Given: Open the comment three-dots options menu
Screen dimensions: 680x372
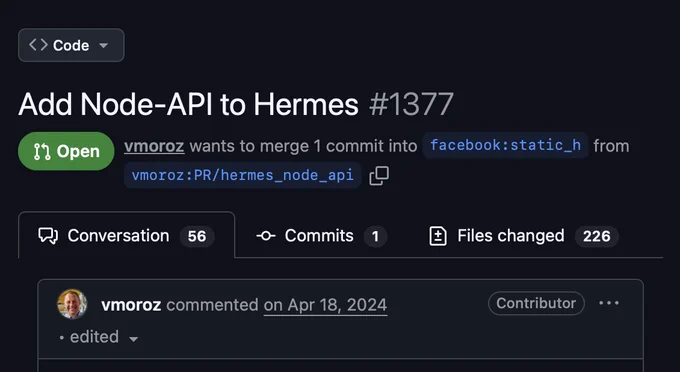Looking at the screenshot, I should [609, 303].
